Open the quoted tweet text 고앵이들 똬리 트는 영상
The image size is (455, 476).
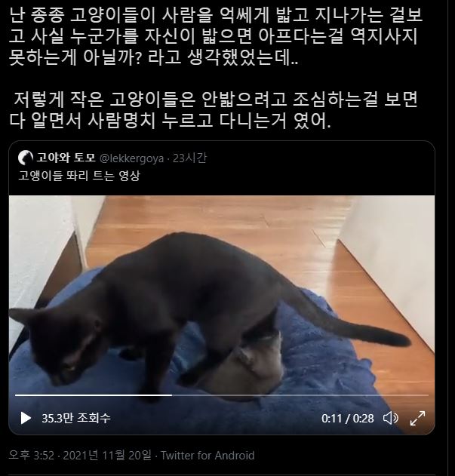(79, 176)
